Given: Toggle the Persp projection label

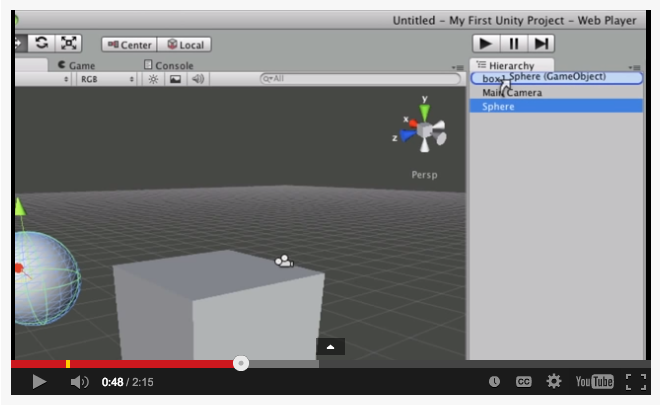Looking at the screenshot, I should tap(424, 175).
